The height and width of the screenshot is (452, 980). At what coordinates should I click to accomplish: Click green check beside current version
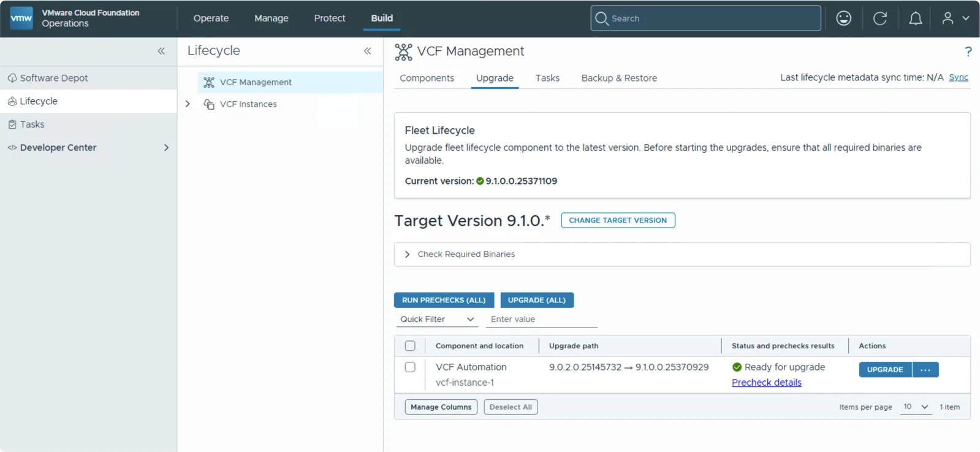tap(480, 181)
